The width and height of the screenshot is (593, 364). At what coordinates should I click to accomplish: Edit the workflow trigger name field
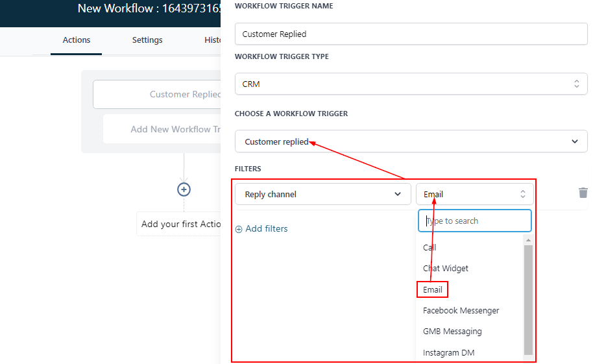(411, 34)
